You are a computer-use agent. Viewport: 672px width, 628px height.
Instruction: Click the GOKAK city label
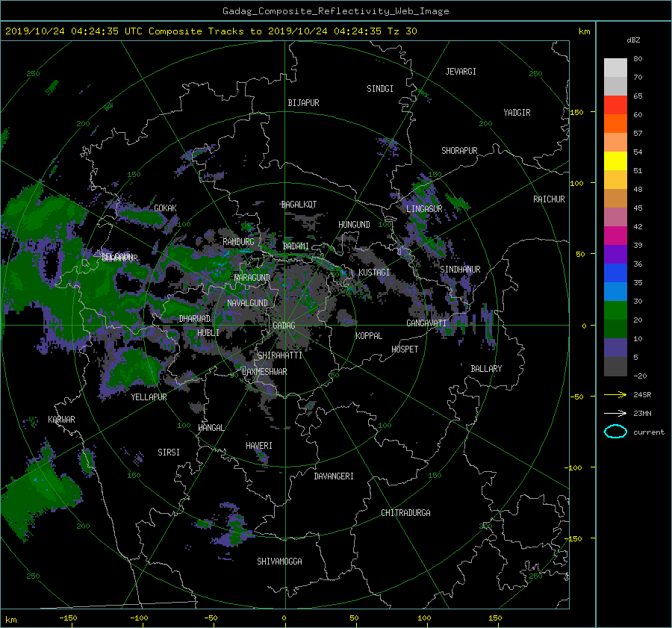click(x=166, y=208)
